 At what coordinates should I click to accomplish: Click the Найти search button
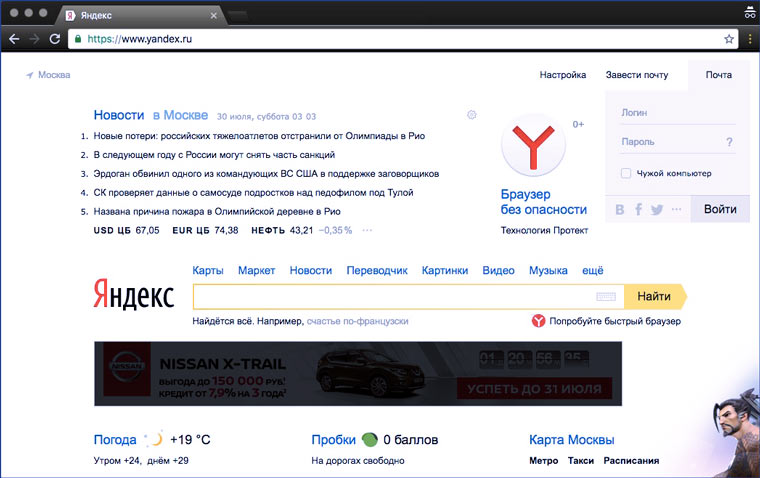coord(654,297)
